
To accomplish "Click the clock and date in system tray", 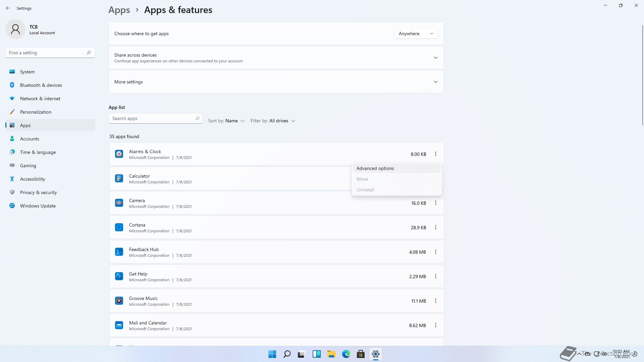I will click(621, 354).
